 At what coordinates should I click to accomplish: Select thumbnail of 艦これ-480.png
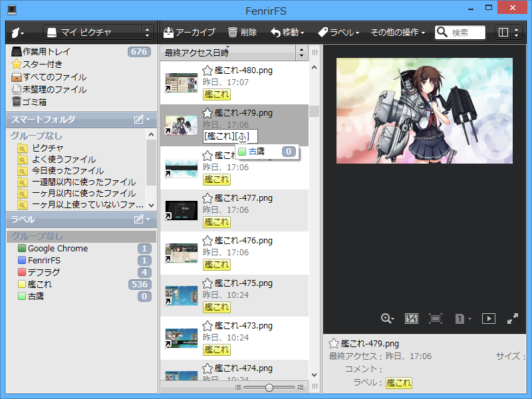click(181, 82)
